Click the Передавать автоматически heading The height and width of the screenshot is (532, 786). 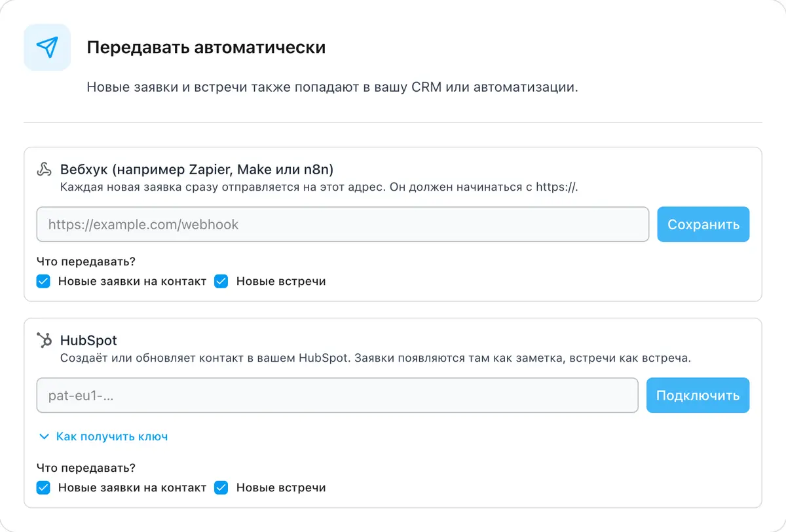coord(206,48)
